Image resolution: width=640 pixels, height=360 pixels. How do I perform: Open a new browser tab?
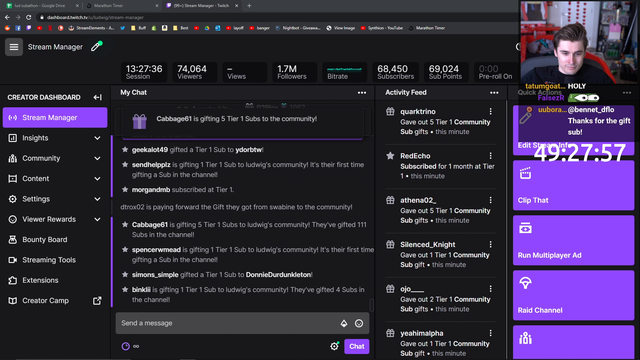pos(249,6)
